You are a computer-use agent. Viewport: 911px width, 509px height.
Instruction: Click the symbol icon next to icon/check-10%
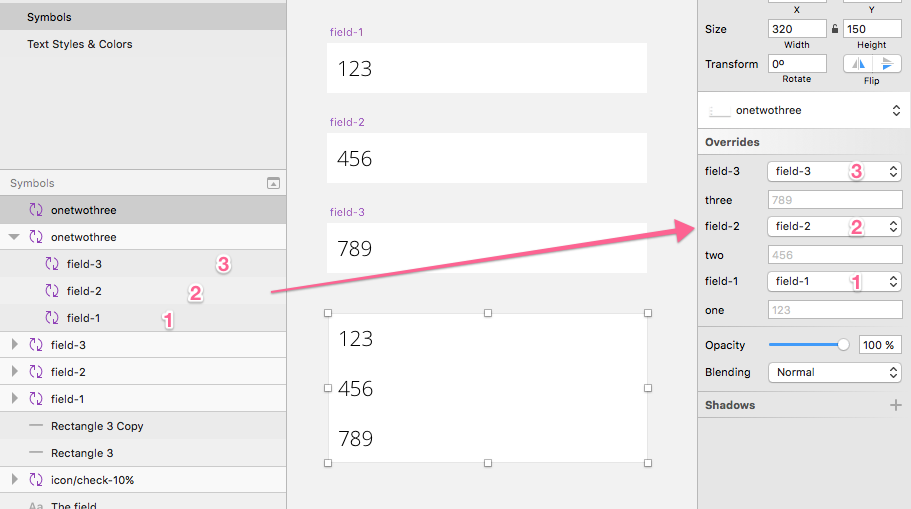point(36,480)
